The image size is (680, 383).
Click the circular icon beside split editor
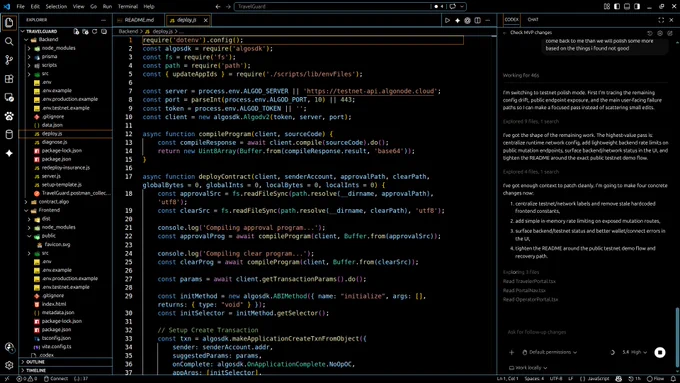(x=468, y=20)
